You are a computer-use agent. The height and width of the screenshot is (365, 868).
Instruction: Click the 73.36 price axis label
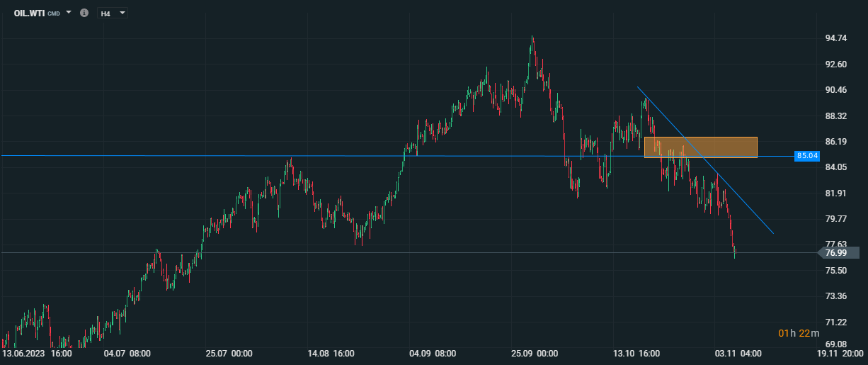(x=836, y=296)
